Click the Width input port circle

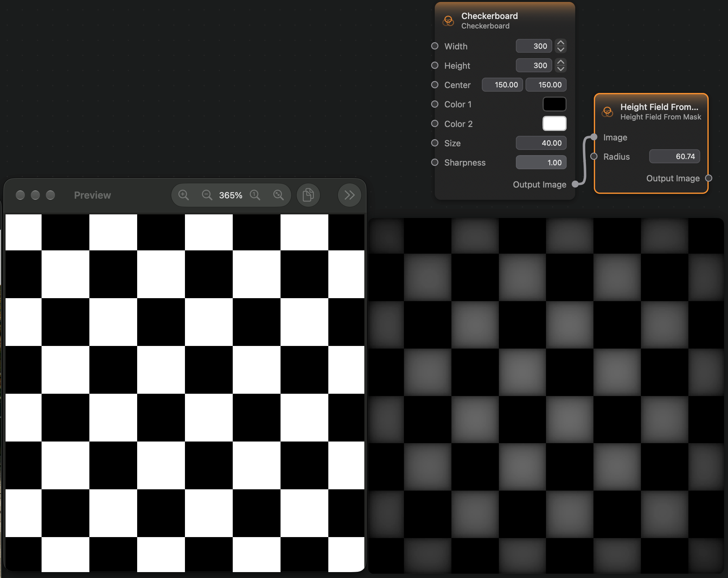point(435,46)
